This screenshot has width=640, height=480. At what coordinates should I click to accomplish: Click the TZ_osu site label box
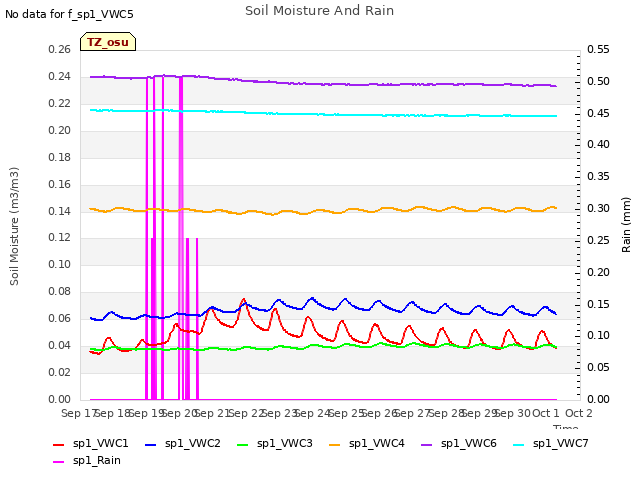tap(108, 42)
